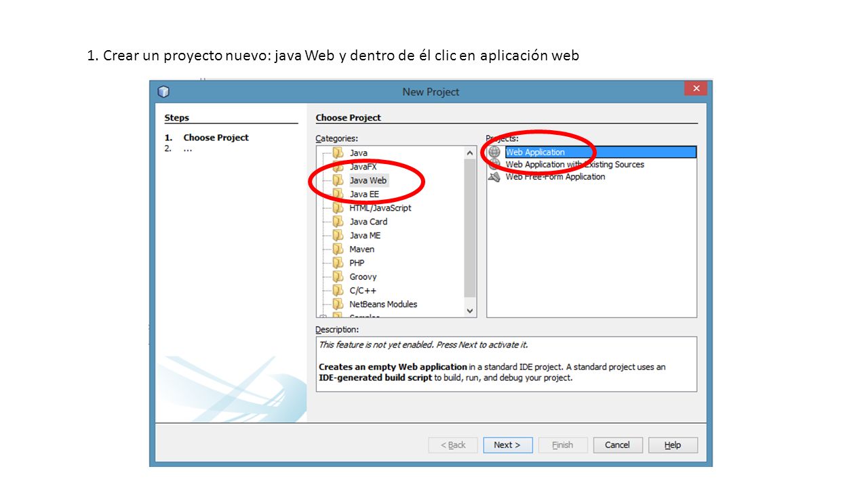Click the Categories list scroll up arrow
This screenshot has height=488, width=868.
click(471, 153)
